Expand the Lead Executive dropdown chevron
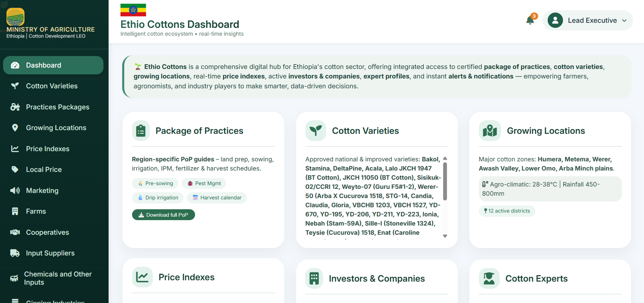This screenshot has width=644, height=303. click(x=624, y=20)
